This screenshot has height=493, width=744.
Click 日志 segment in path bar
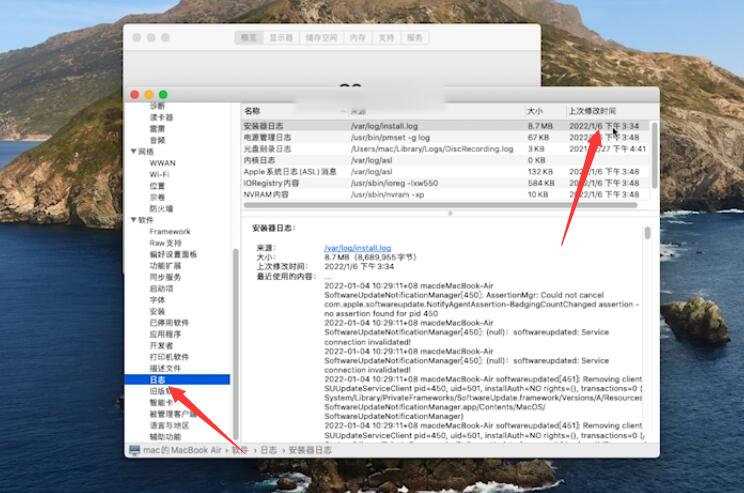coord(269,450)
